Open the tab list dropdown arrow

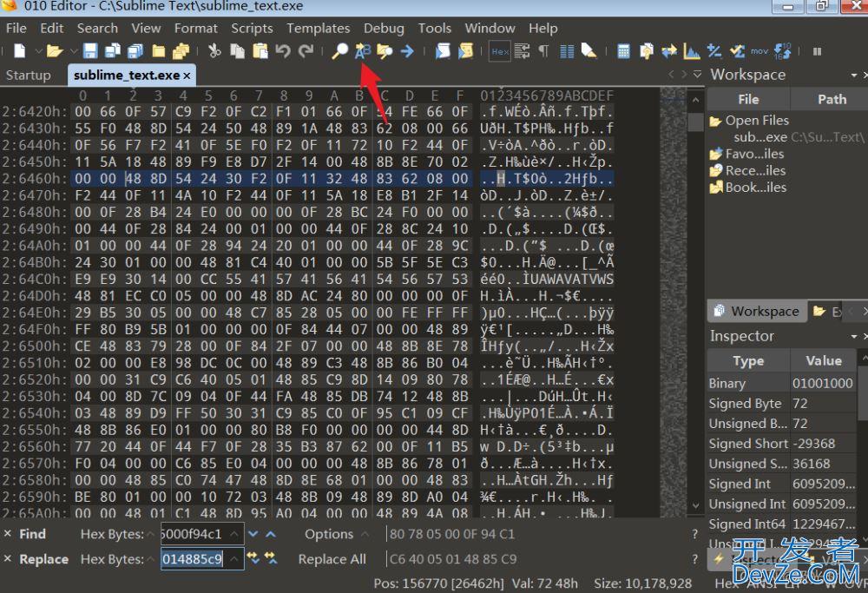tap(697, 74)
